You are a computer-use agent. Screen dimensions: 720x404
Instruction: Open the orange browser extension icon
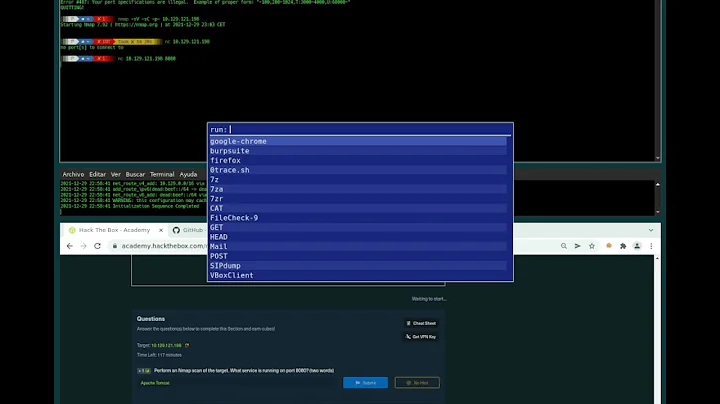[x=609, y=246]
